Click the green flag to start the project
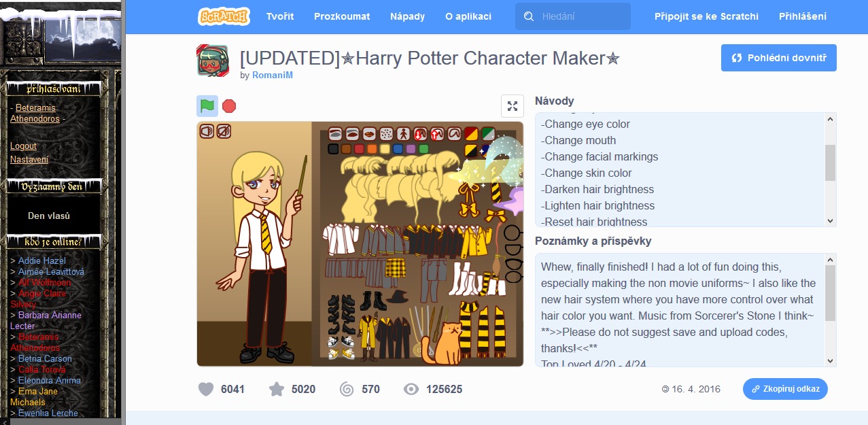The width and height of the screenshot is (868, 425). pos(207,106)
